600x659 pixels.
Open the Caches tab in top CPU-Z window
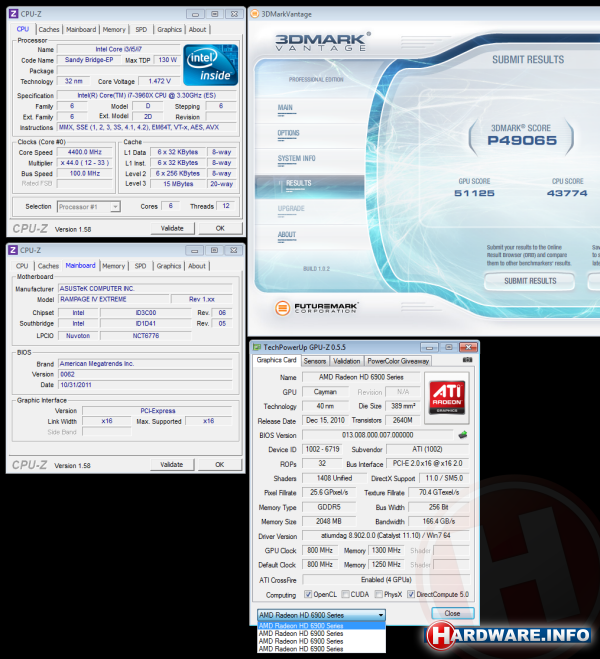tap(49, 29)
